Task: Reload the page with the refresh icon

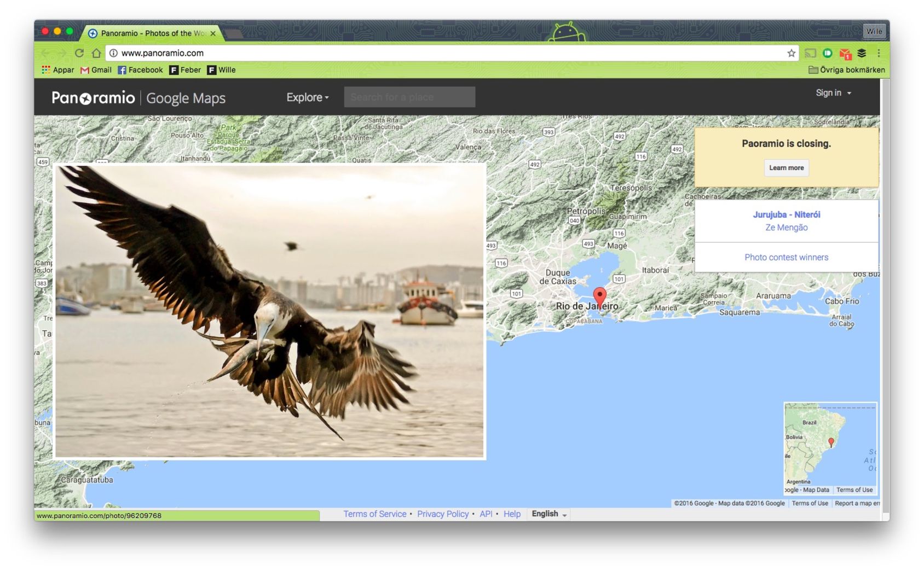Action: pos(79,53)
